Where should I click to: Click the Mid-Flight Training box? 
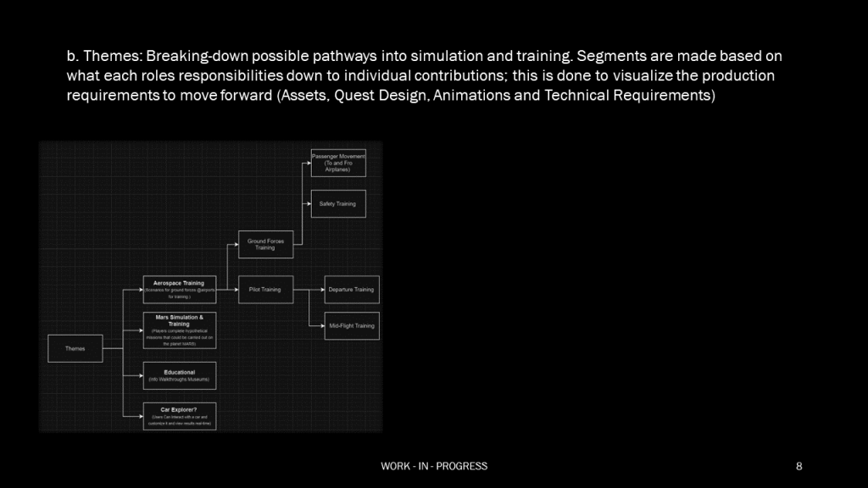pyautogui.click(x=351, y=325)
